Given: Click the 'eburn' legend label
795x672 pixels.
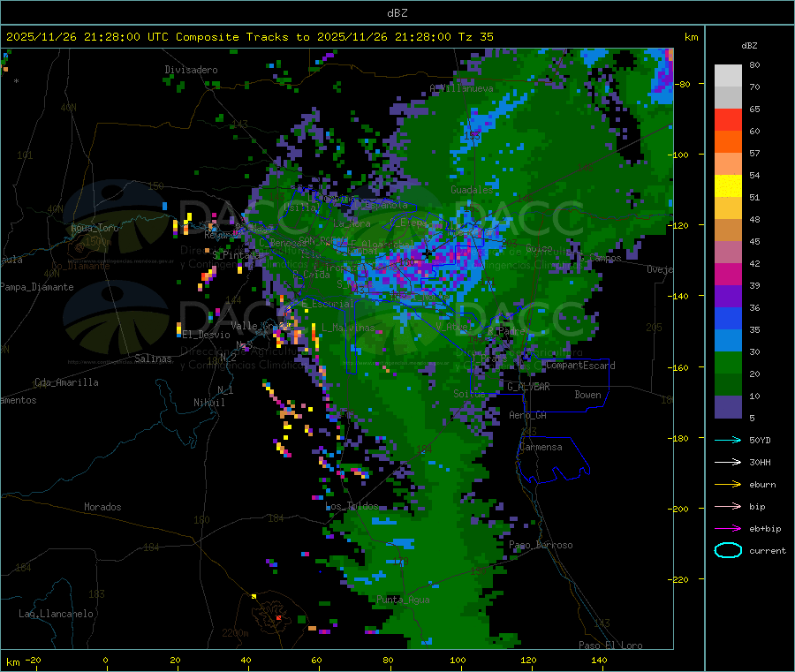Looking at the screenshot, I should [x=762, y=485].
